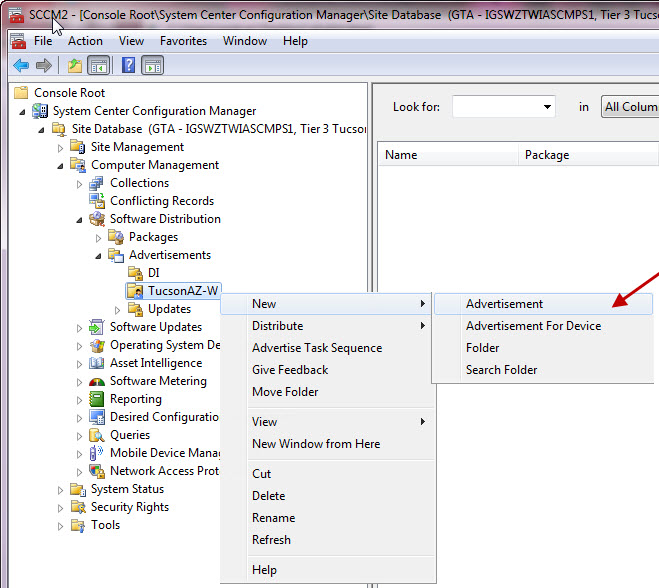Open the Look for dropdown

point(547,107)
